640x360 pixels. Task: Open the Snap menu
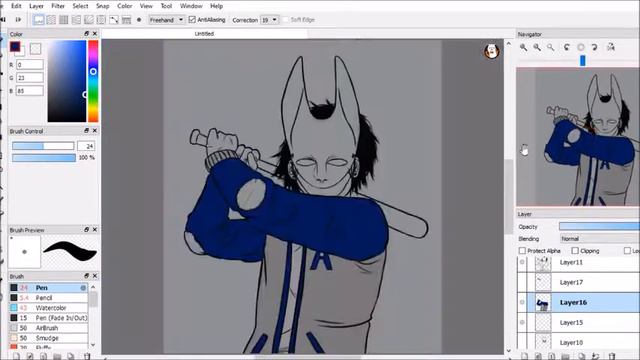(x=102, y=6)
